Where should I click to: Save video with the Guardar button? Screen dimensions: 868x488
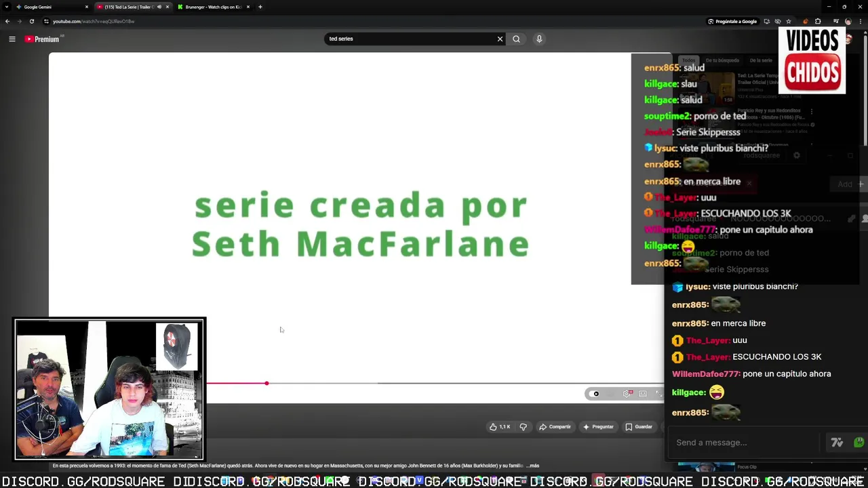(x=639, y=427)
